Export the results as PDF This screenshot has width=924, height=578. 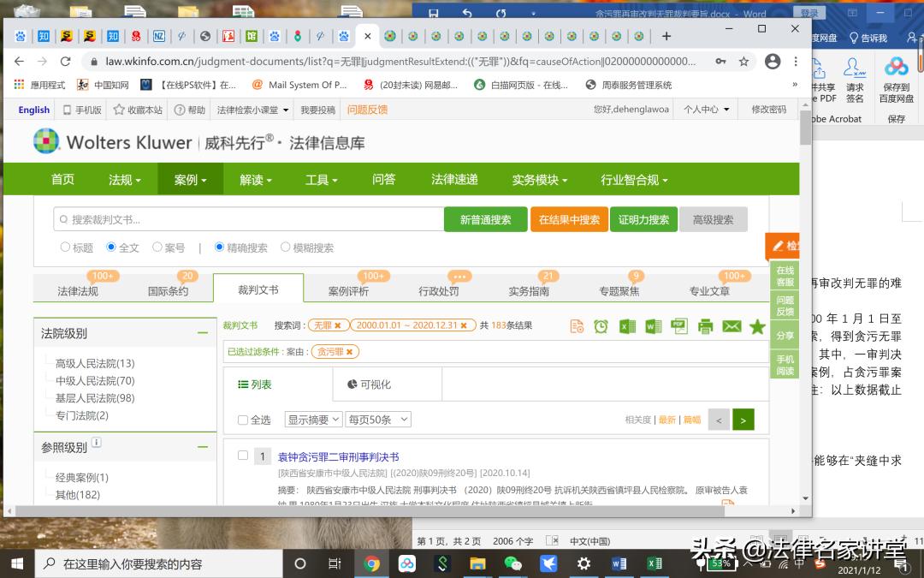(x=678, y=326)
